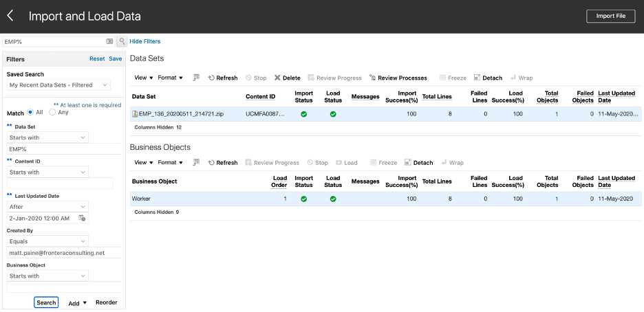Open Total Objects link in Worker row
The image size is (644, 312).
pos(557,199)
